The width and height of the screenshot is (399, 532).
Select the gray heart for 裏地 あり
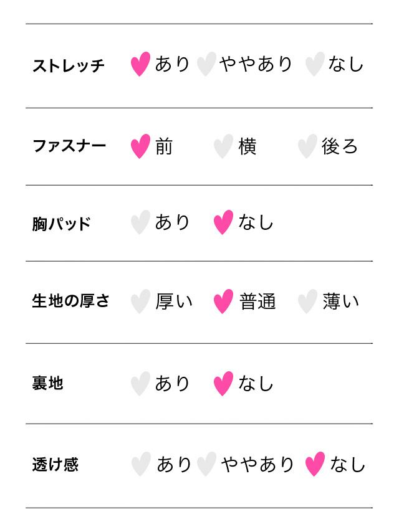point(140,384)
